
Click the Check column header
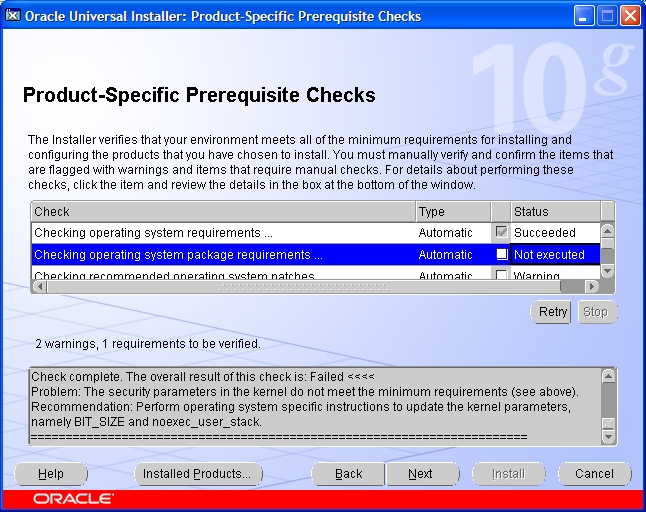pos(223,212)
